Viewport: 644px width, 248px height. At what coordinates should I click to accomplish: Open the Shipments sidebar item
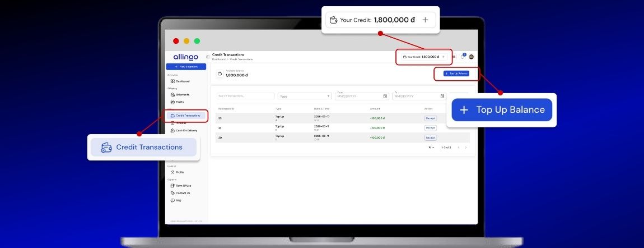(180, 95)
